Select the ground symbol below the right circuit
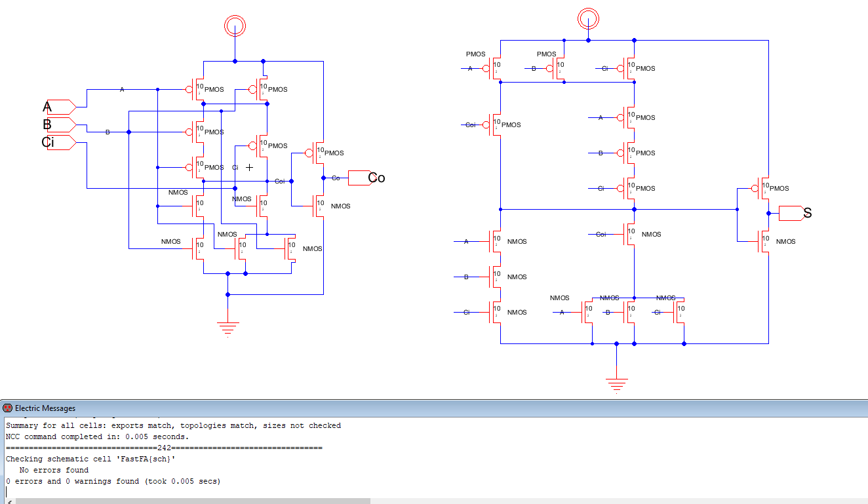Viewport: 868px width, 504px height. 616,383
